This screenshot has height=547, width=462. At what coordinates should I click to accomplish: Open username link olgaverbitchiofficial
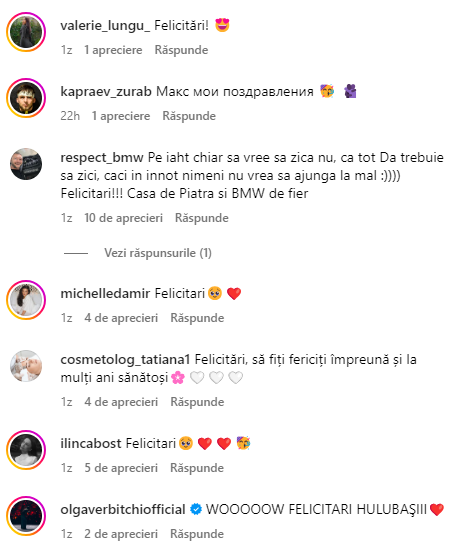point(123,510)
